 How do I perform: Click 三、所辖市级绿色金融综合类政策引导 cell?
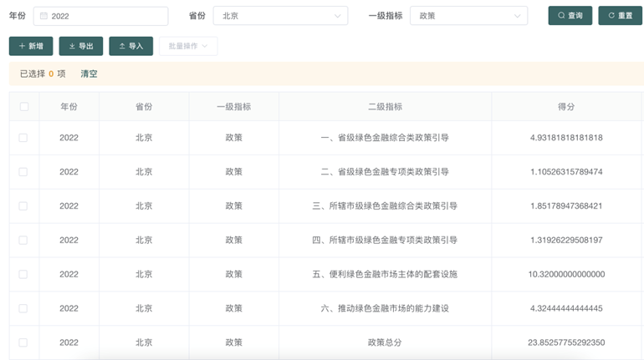(x=385, y=205)
